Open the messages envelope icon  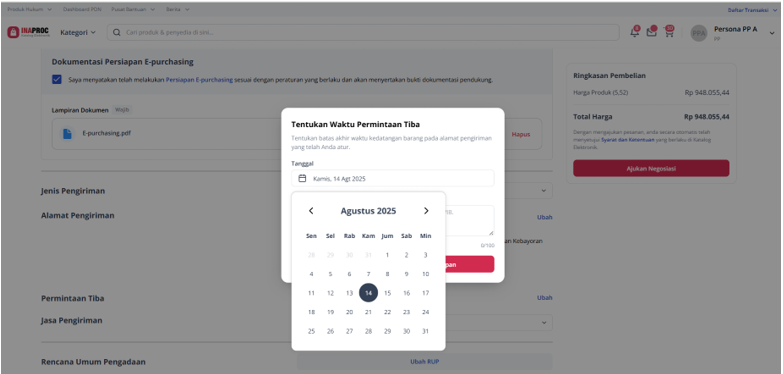tap(651, 32)
